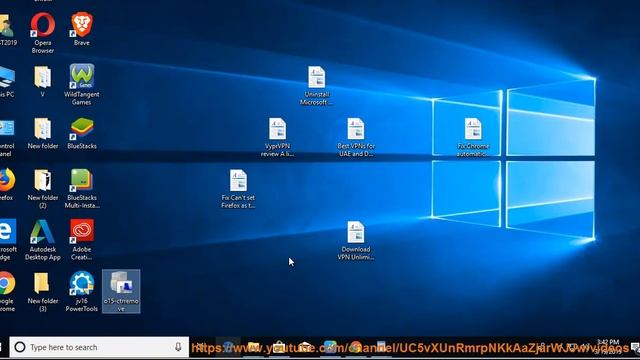Open the Adobe Creative Cloud shortcut
640x360 pixels.
coord(82,240)
